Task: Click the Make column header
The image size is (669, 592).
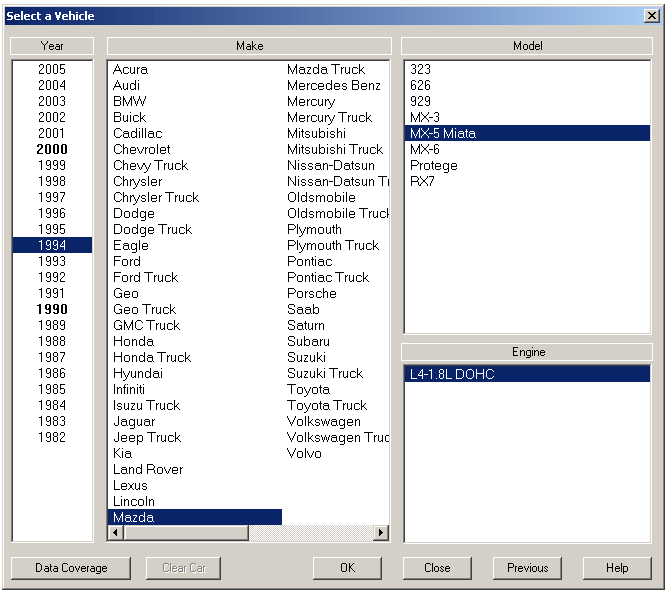Action: [249, 46]
